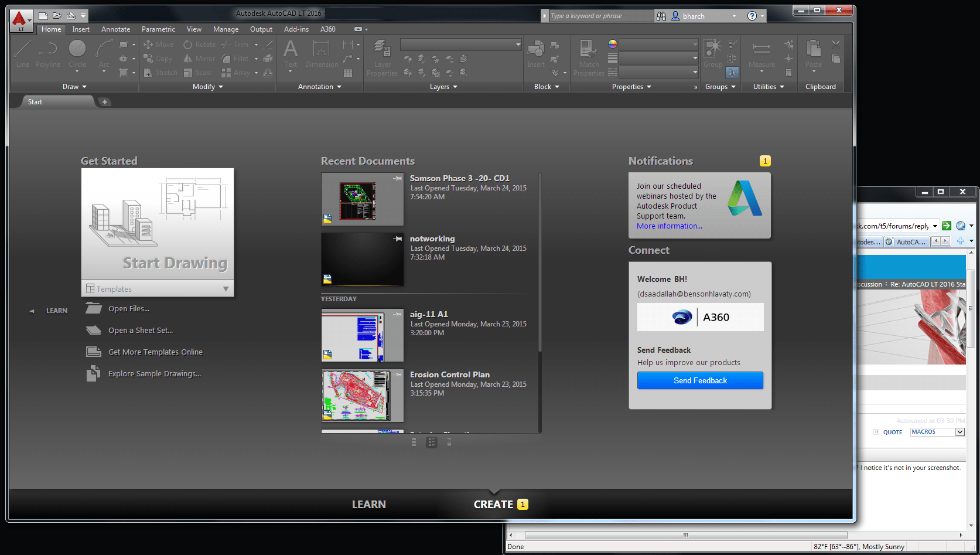The height and width of the screenshot is (555, 980).
Task: Click Get More Templates Online
Action: pos(155,352)
